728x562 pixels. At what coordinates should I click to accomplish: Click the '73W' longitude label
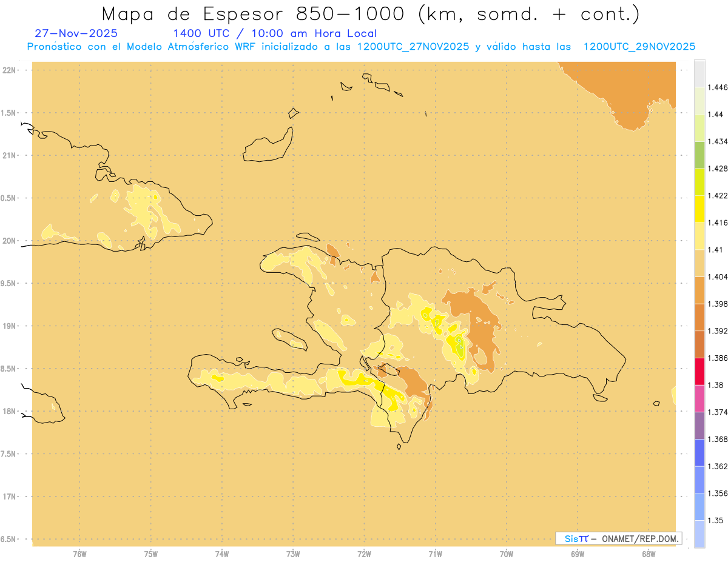coord(293,554)
